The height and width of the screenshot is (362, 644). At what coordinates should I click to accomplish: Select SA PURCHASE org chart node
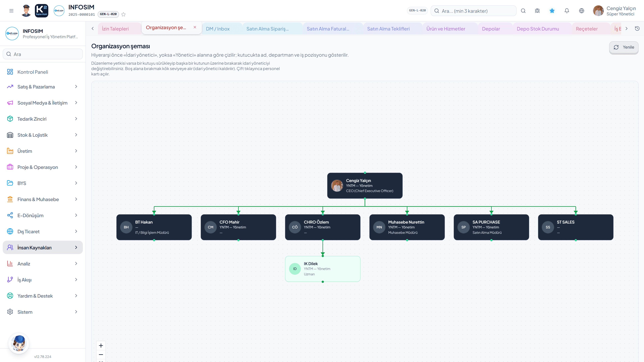[491, 227]
